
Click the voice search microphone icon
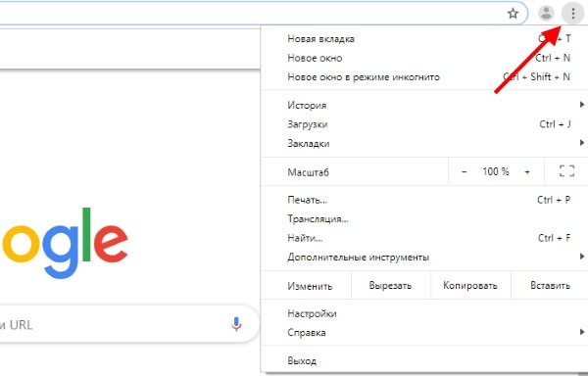pyautogui.click(x=236, y=324)
